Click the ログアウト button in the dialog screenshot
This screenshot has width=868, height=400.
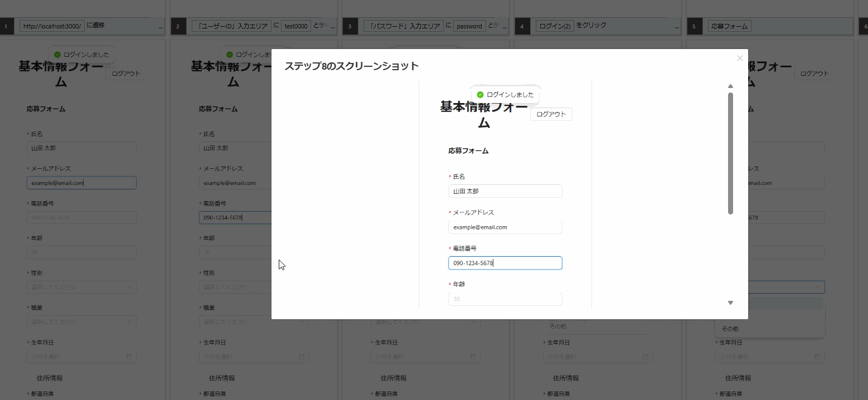point(551,114)
